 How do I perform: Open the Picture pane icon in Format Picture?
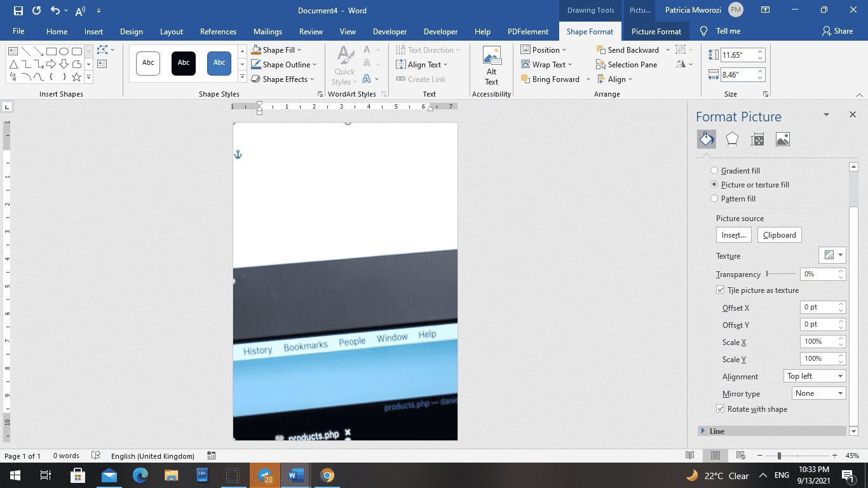782,139
